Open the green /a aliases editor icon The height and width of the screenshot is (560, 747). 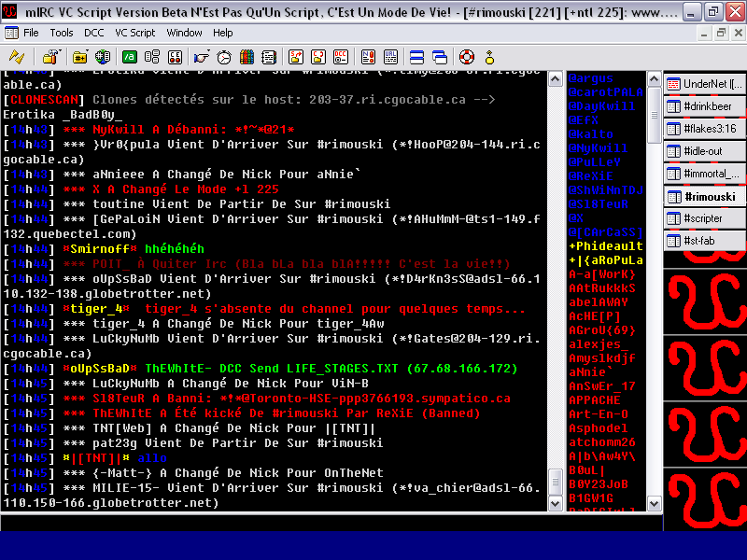[129, 57]
